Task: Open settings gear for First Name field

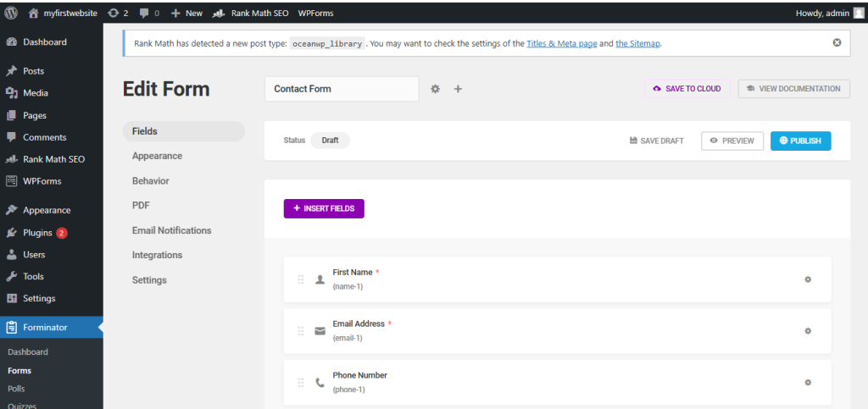Action: coord(808,279)
